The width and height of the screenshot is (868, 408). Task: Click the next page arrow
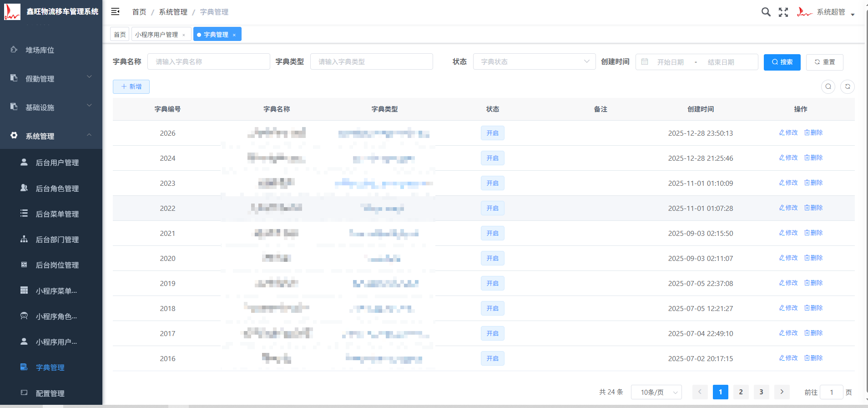tap(782, 392)
